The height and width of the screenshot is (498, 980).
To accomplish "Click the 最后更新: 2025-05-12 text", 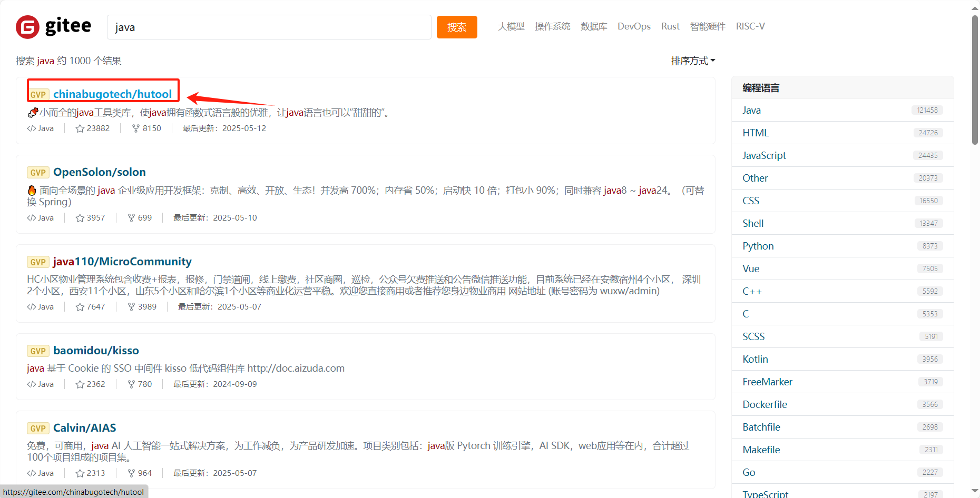I will pyautogui.click(x=224, y=128).
